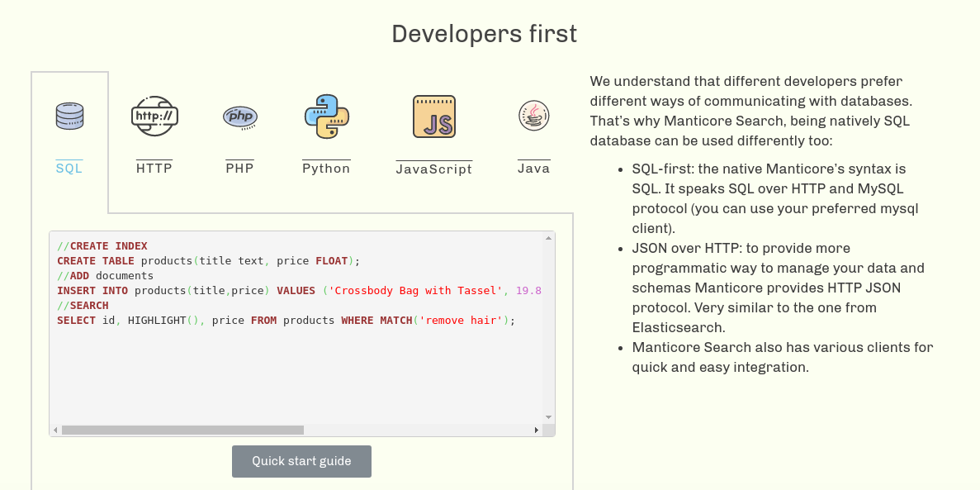Click the horizontal scrollbar thumb in code box

pyautogui.click(x=182, y=430)
